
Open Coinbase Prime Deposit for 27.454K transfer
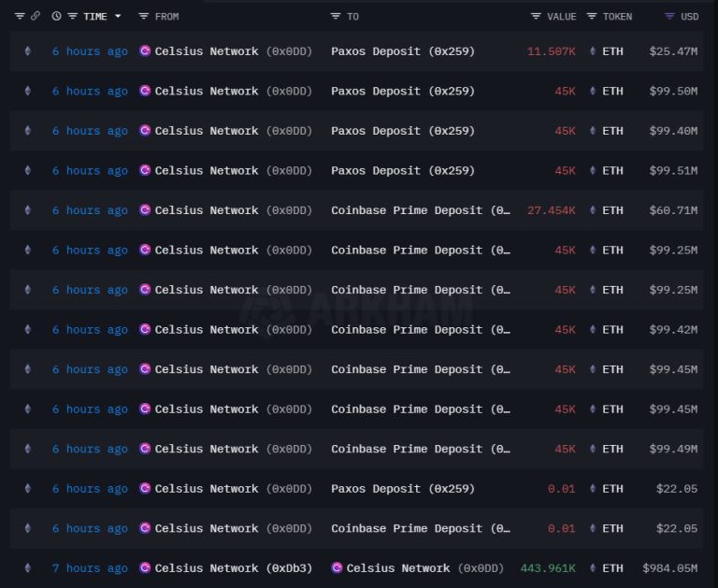click(x=420, y=210)
